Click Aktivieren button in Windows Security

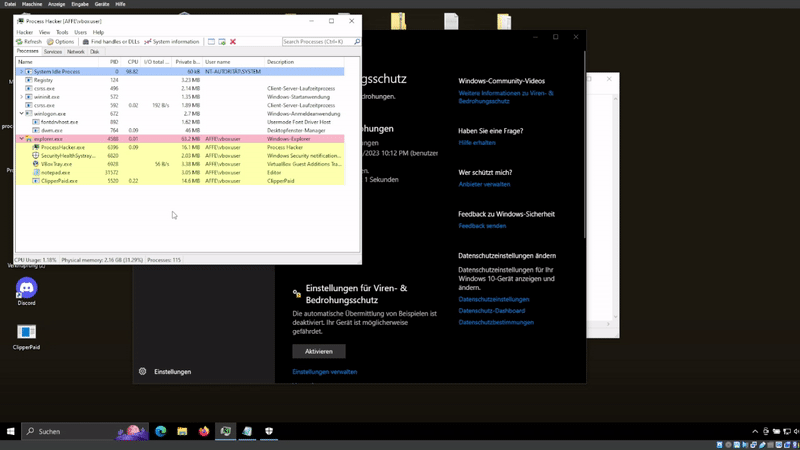pyautogui.click(x=319, y=352)
